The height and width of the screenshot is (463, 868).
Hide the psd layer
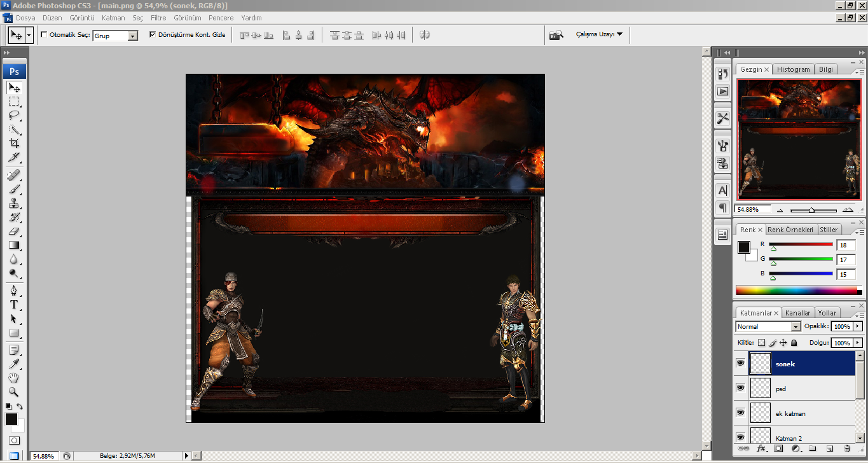click(740, 388)
